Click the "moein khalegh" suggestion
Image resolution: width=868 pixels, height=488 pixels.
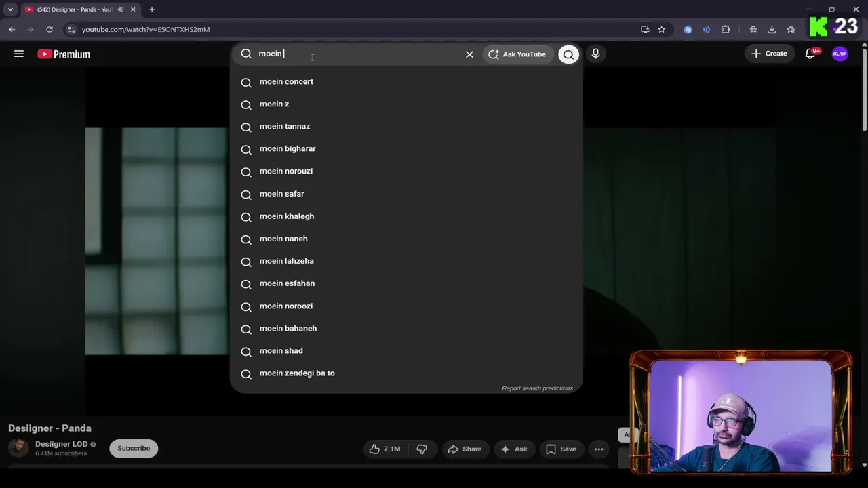point(406,216)
